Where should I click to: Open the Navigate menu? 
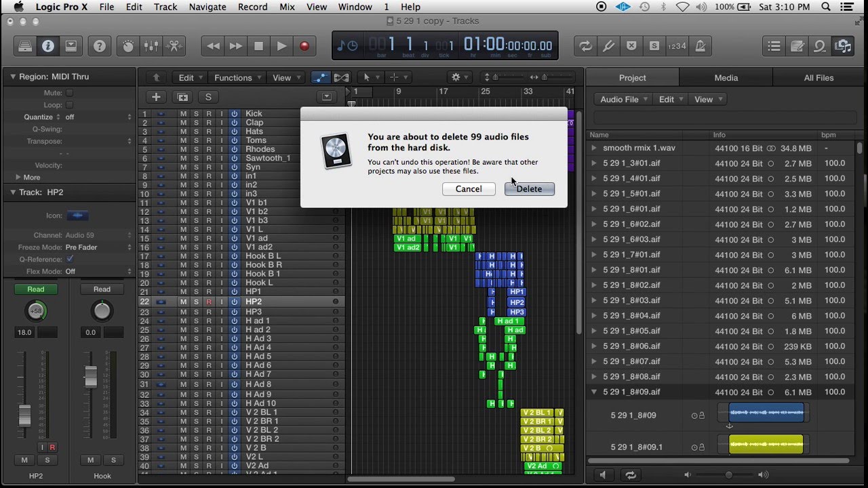click(208, 7)
